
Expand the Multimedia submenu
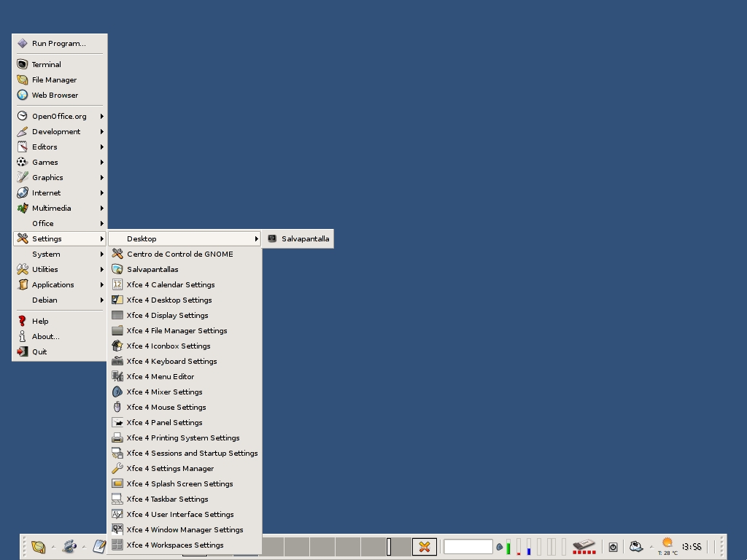point(60,208)
